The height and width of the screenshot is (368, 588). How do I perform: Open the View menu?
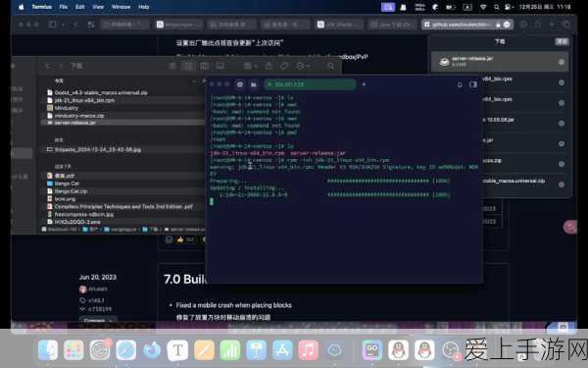click(x=98, y=7)
